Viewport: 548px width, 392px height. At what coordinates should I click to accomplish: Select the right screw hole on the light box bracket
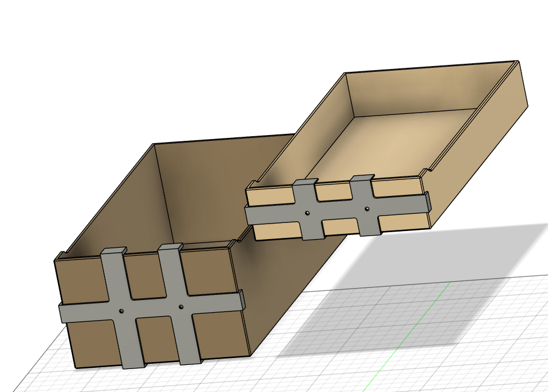coord(367,209)
